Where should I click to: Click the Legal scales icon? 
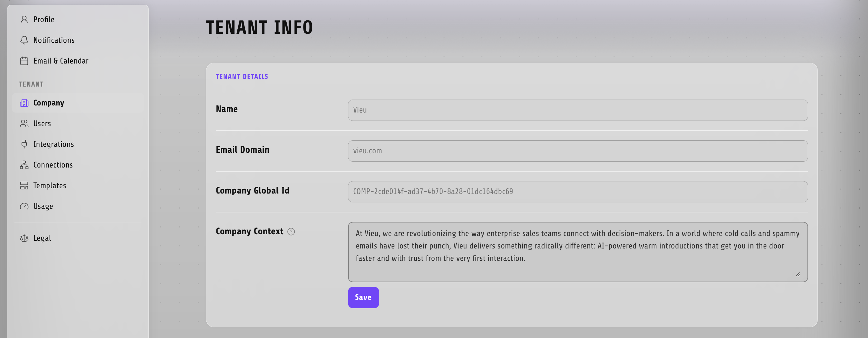point(24,238)
